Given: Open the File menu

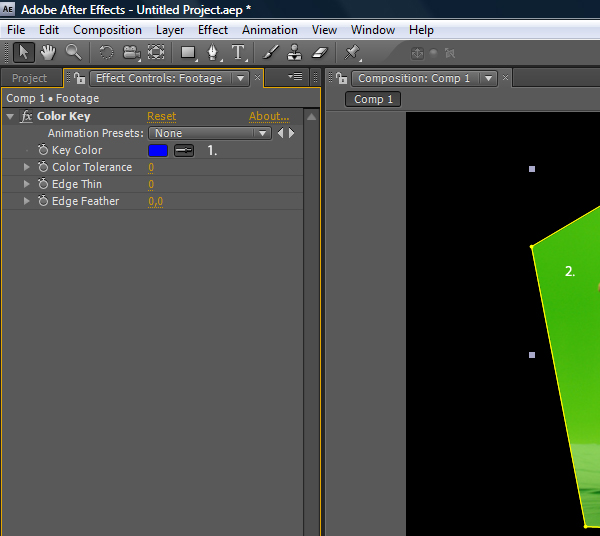Looking at the screenshot, I should (x=16, y=30).
